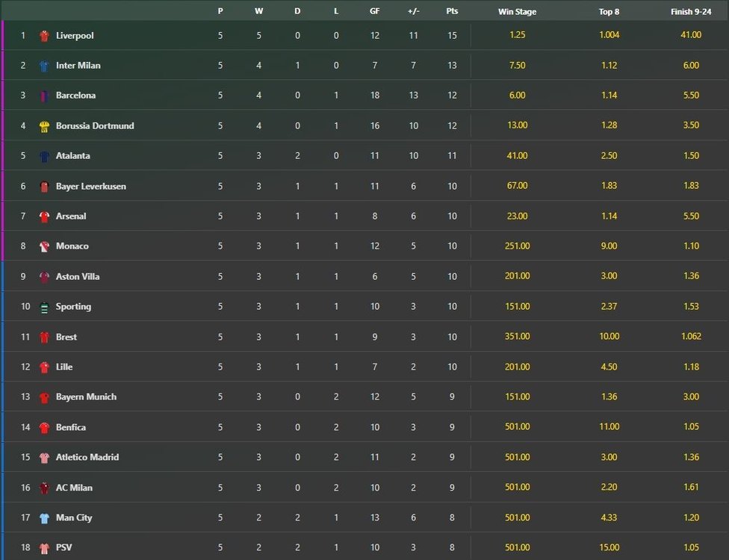Sort by the Win Stage column header
This screenshot has width=729, height=560.
pyautogui.click(x=517, y=11)
